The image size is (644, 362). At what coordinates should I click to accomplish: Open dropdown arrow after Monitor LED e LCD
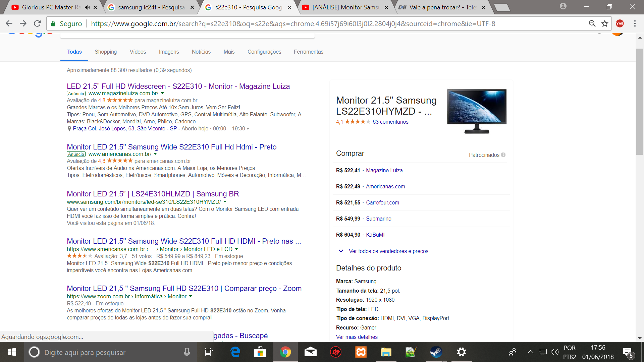[x=236, y=249]
